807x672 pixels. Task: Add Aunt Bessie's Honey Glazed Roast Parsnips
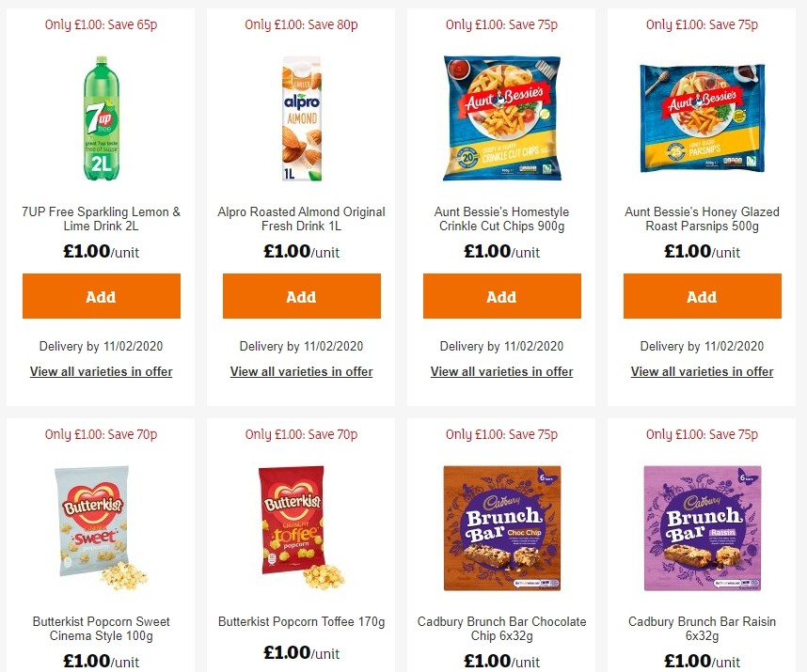[x=702, y=296]
